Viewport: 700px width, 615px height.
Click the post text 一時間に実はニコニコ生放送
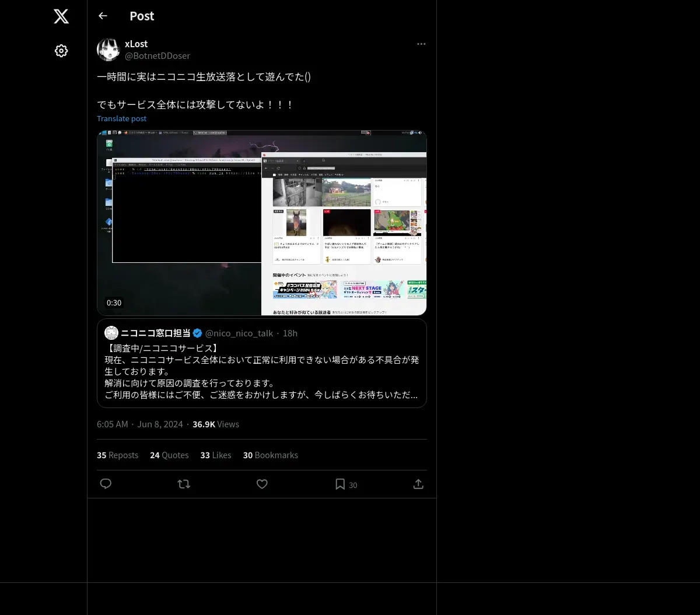204,76
